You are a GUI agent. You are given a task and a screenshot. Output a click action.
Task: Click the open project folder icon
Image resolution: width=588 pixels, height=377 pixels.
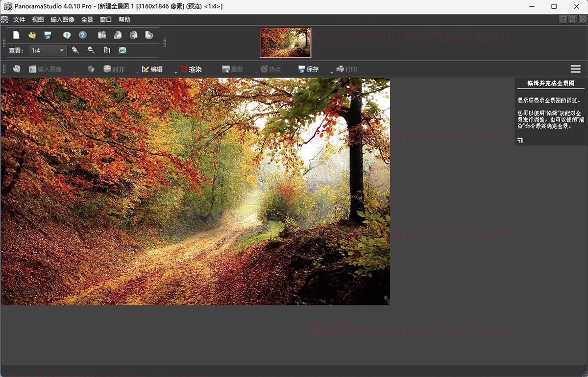31,35
